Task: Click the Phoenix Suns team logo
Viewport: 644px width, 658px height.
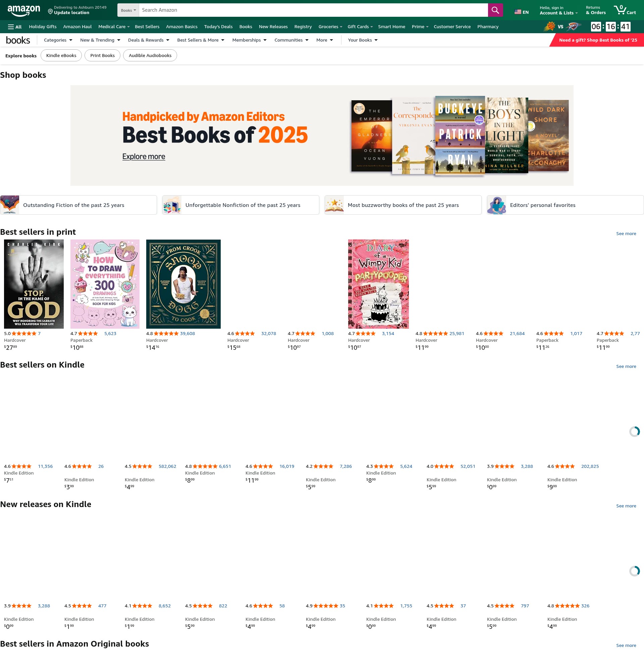Action: point(549,26)
